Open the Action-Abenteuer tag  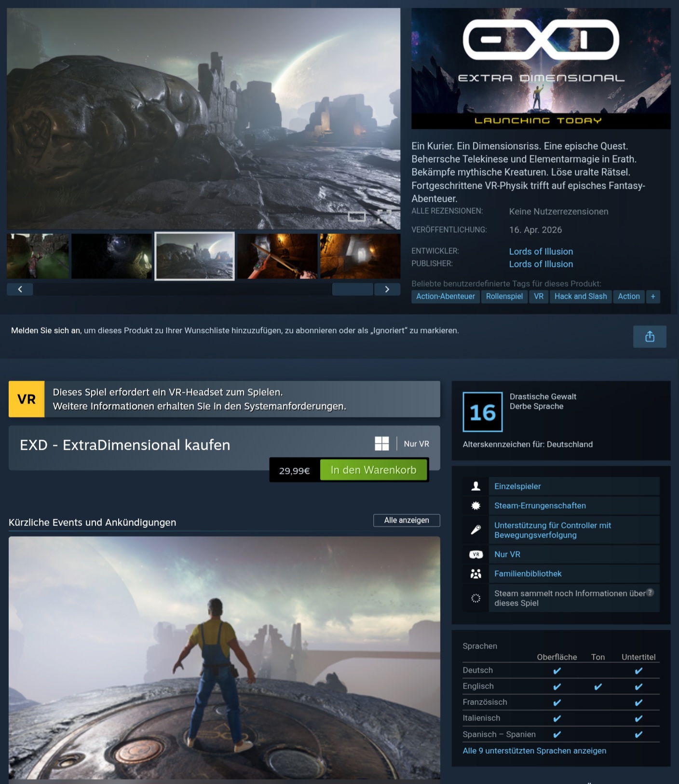446,297
